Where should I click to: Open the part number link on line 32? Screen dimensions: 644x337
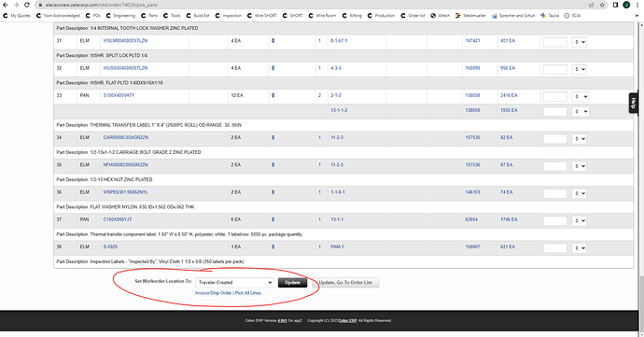(125, 68)
